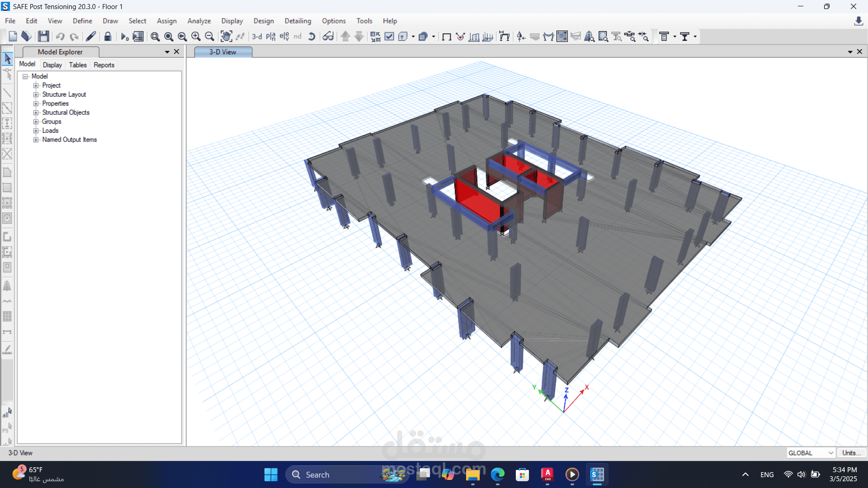Click the eyeglasses Perspective Toggle icon

click(x=328, y=37)
